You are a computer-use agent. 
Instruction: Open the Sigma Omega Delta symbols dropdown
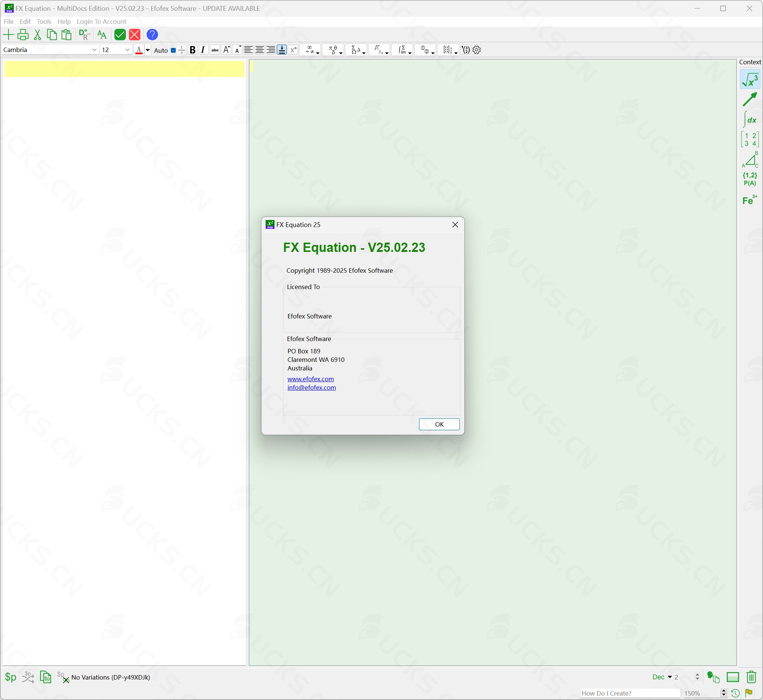pos(357,50)
